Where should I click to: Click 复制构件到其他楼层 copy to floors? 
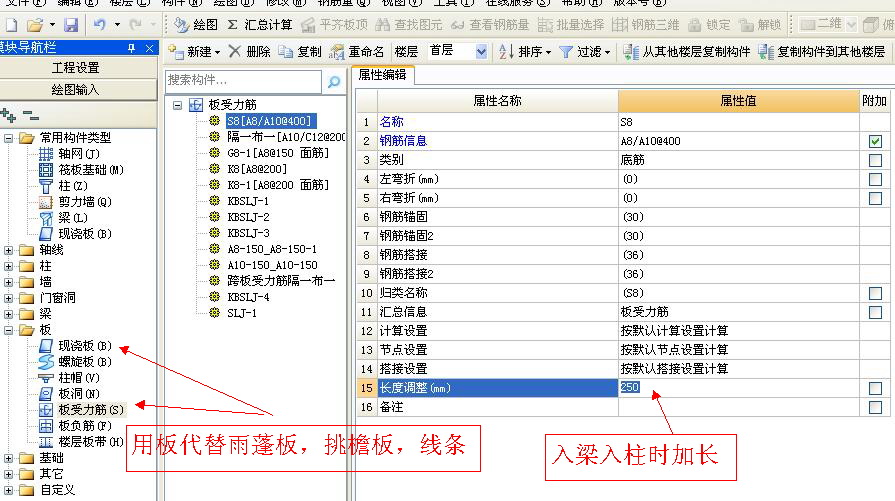(x=822, y=52)
